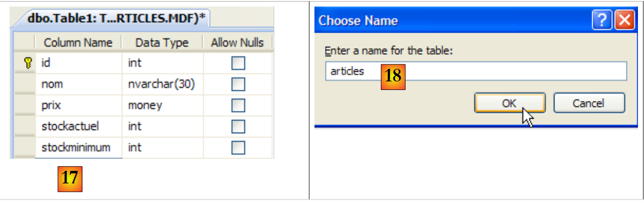Select the row header for the nom row
Image resolution: width=644 pixels, height=201 pixels.
pos(24,84)
